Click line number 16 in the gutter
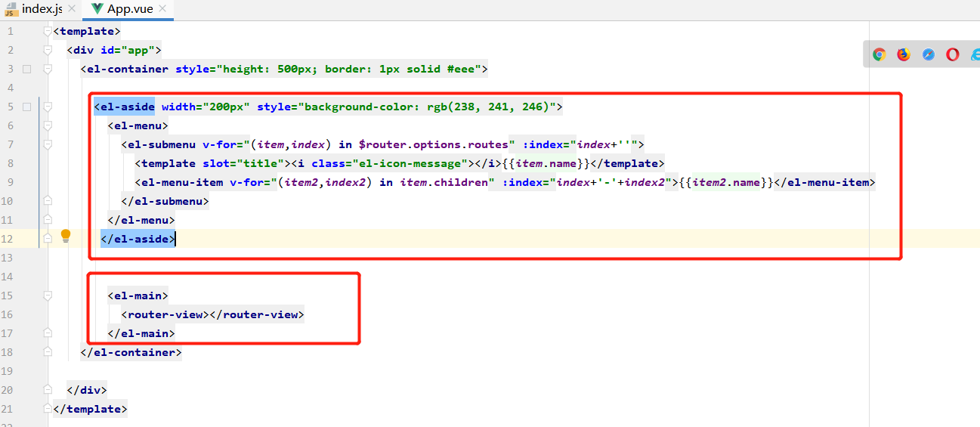Viewport: 980px width, 427px height. pyautogui.click(x=8, y=314)
